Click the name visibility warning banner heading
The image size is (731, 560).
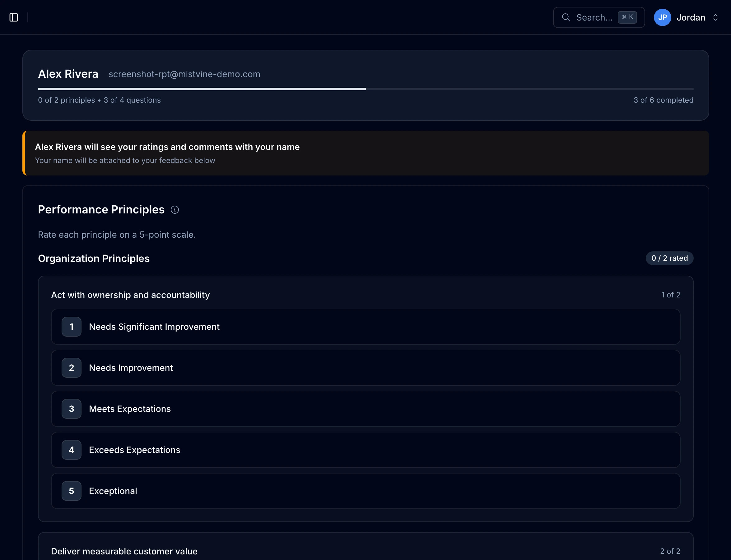coord(167,147)
